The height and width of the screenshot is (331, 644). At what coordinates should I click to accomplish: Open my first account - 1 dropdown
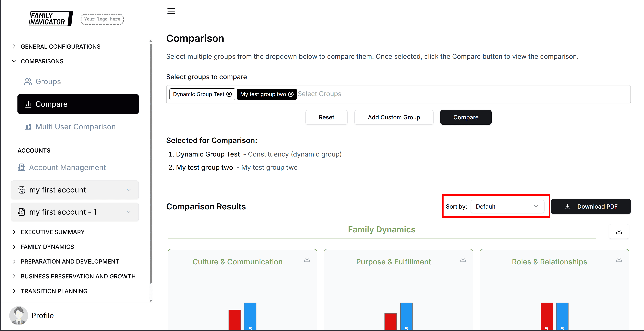75,212
